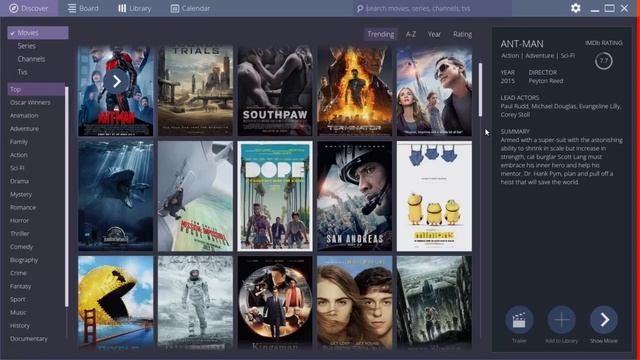The height and width of the screenshot is (360, 640).
Task: Select the Oscar Winners filter
Action: coord(30,102)
